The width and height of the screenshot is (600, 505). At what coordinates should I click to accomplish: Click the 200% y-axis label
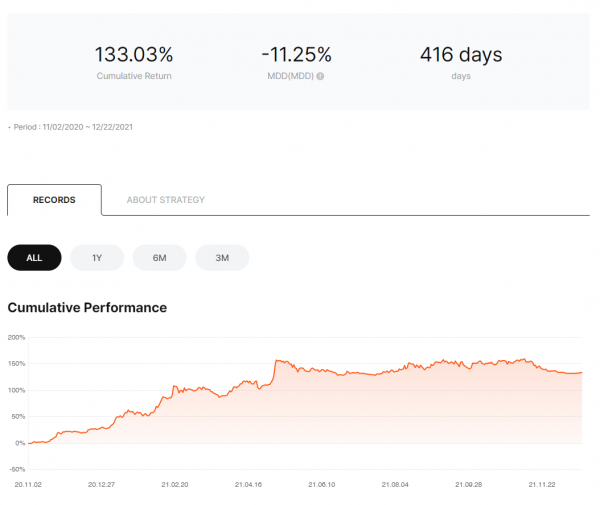point(16,338)
